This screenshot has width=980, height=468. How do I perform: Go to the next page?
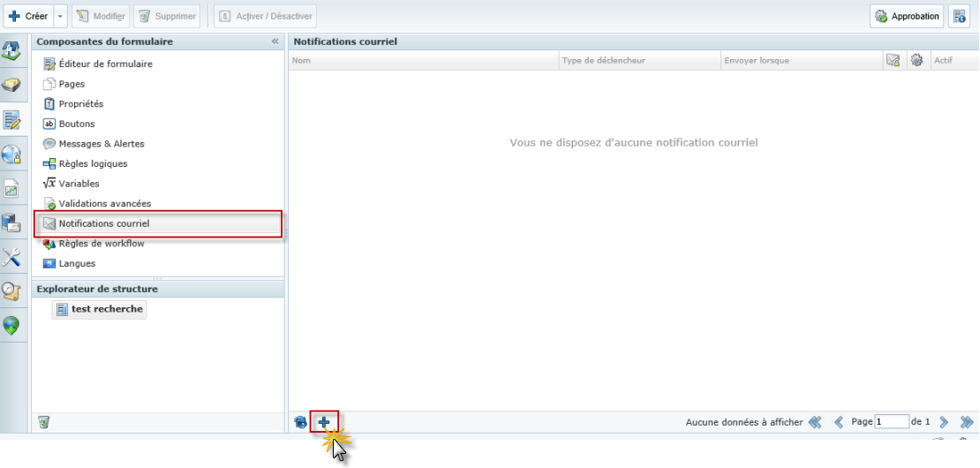[945, 422]
